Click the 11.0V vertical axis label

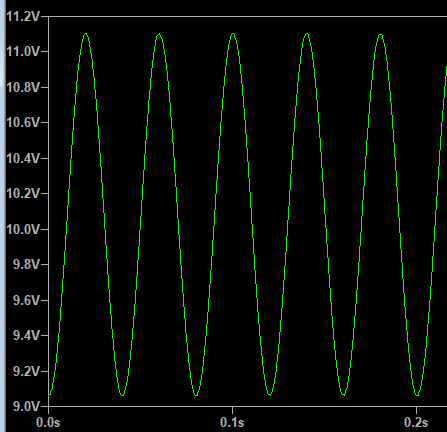tap(23, 52)
